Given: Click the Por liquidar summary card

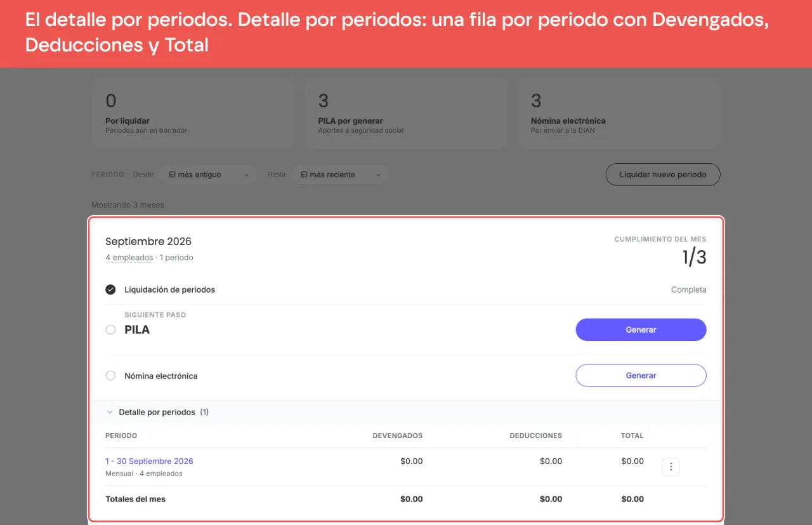Looking at the screenshot, I should [x=192, y=114].
